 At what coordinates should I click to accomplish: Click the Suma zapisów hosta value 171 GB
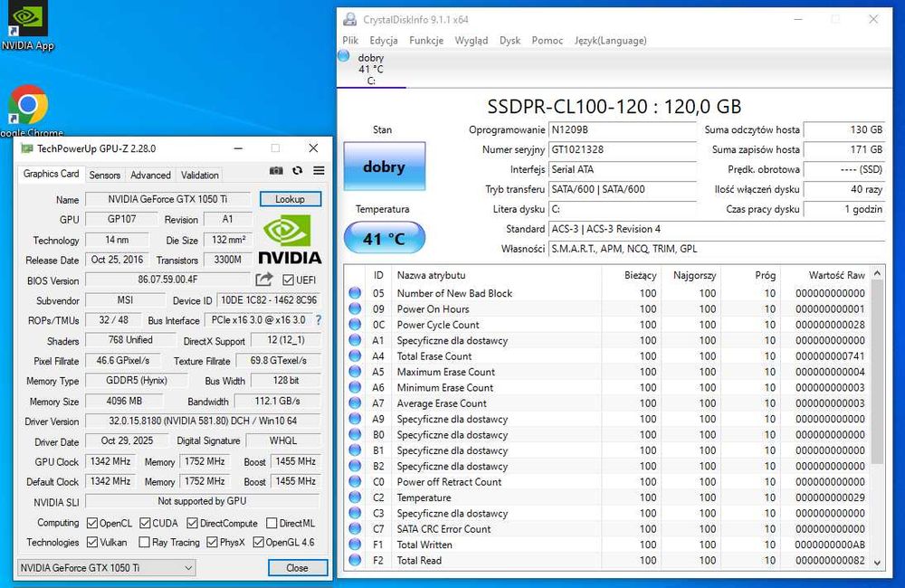point(843,149)
